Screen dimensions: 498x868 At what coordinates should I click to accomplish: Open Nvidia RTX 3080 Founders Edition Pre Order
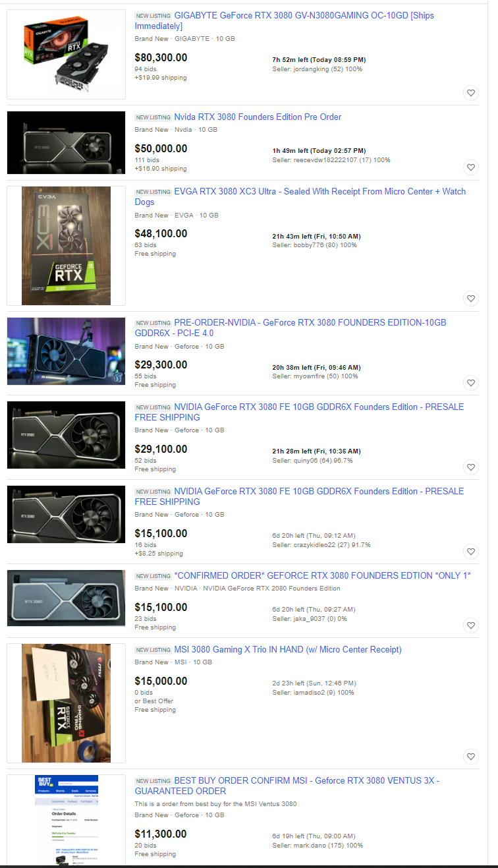[258, 117]
